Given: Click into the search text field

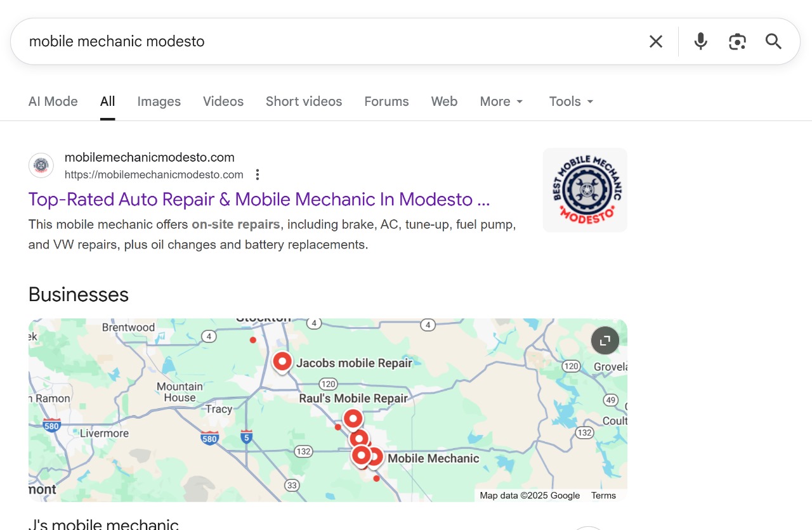Looking at the screenshot, I should (x=317, y=42).
